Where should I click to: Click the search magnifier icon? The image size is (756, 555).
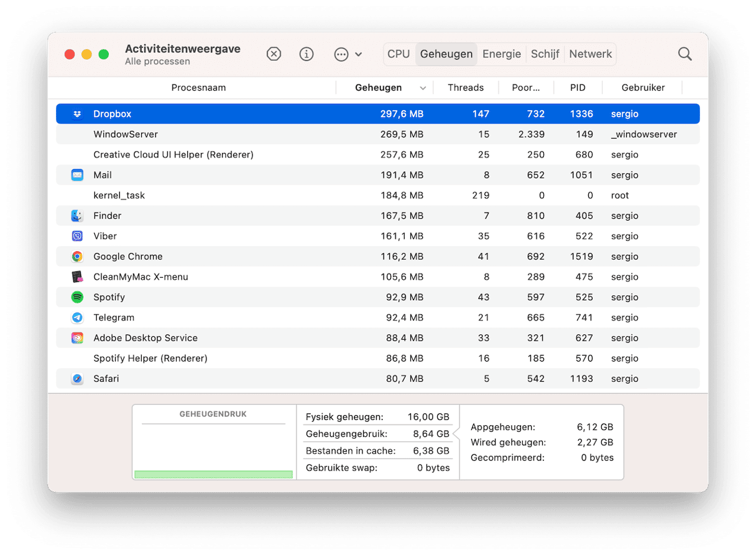click(x=685, y=54)
